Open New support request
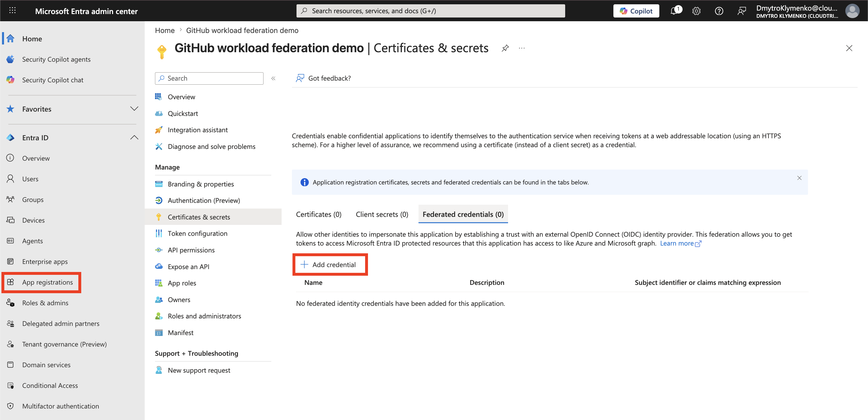The height and width of the screenshot is (420, 868). [199, 370]
